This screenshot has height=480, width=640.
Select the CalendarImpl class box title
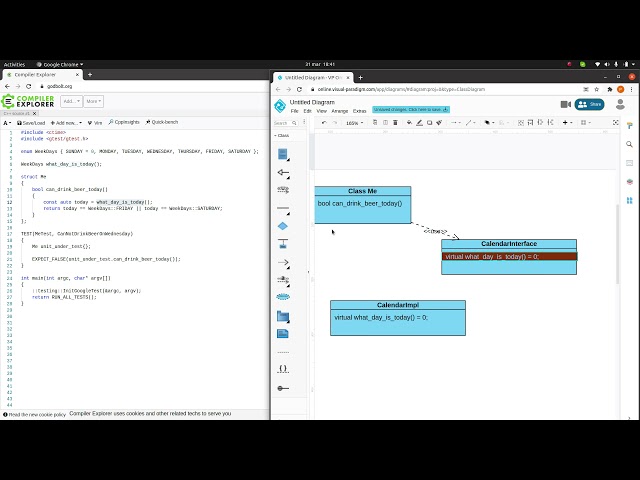point(398,305)
